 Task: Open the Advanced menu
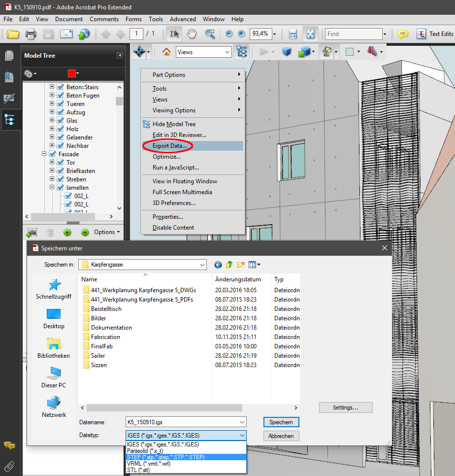point(183,19)
